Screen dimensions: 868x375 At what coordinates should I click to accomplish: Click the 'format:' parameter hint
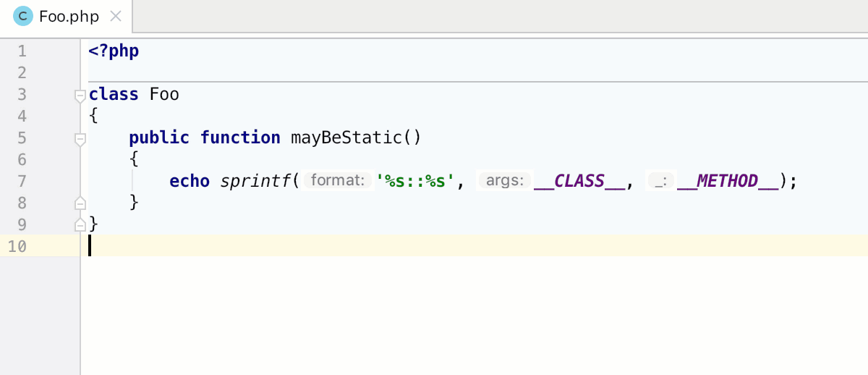pyautogui.click(x=337, y=181)
